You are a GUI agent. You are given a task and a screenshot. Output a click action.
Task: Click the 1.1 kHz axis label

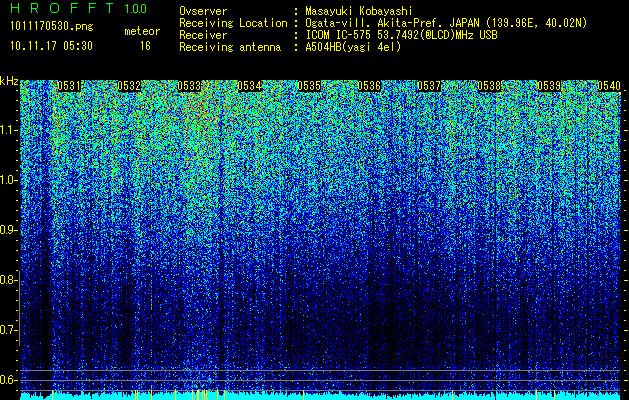[8, 130]
